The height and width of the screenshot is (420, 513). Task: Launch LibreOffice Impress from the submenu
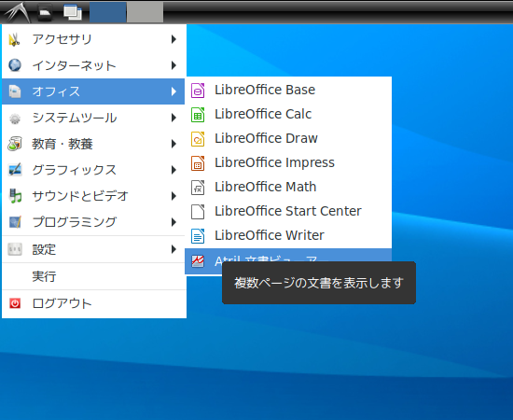[x=288, y=163]
